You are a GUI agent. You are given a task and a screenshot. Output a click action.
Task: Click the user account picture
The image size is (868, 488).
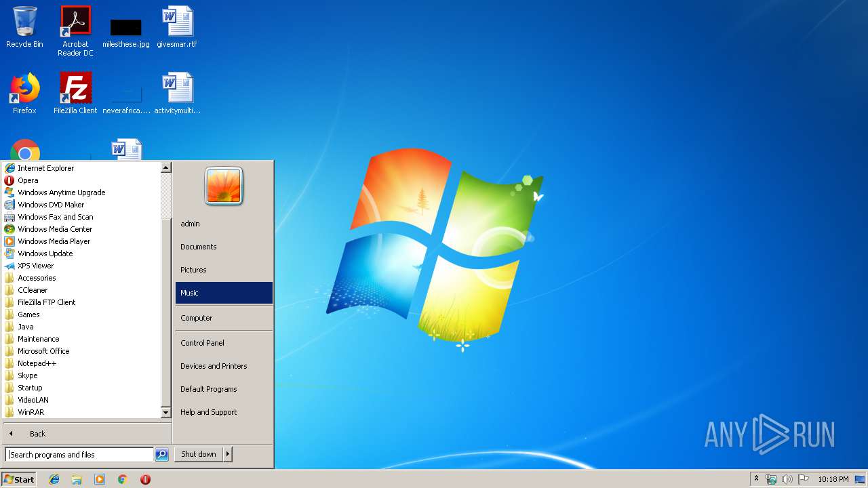coord(224,186)
